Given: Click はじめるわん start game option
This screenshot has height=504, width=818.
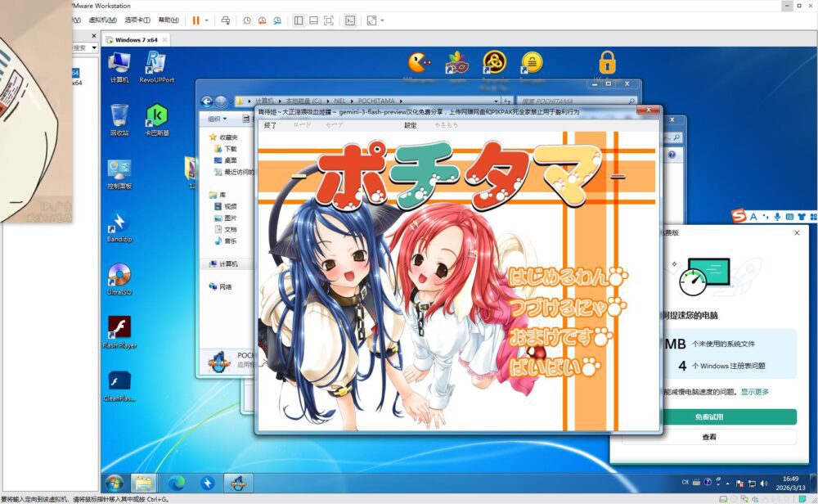Looking at the screenshot, I should 568,277.
